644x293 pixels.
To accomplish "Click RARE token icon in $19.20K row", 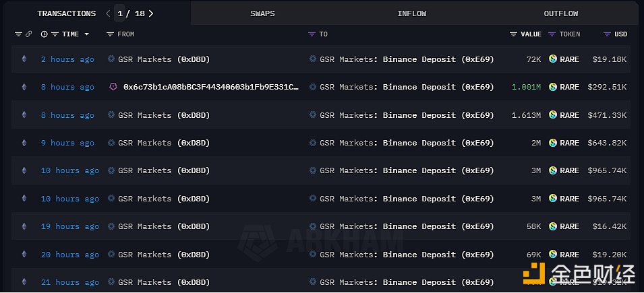I will [553, 255].
